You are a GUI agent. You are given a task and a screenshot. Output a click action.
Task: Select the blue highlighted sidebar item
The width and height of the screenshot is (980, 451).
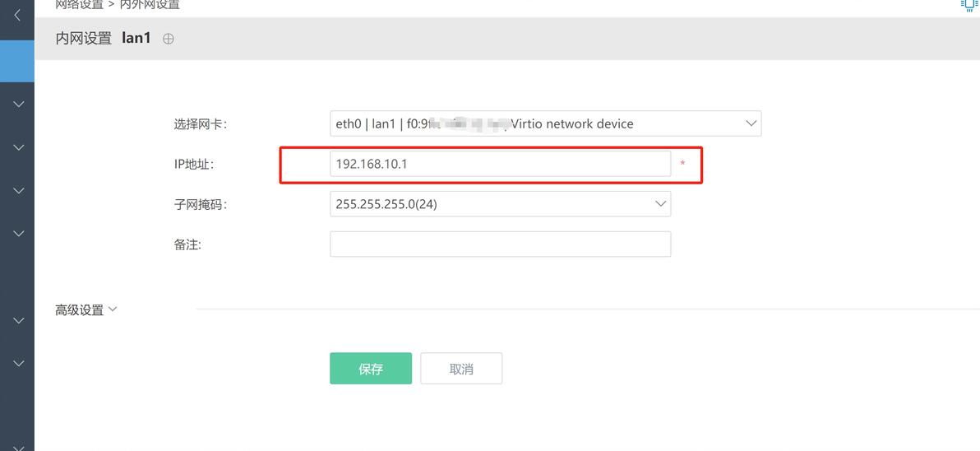tap(17, 61)
